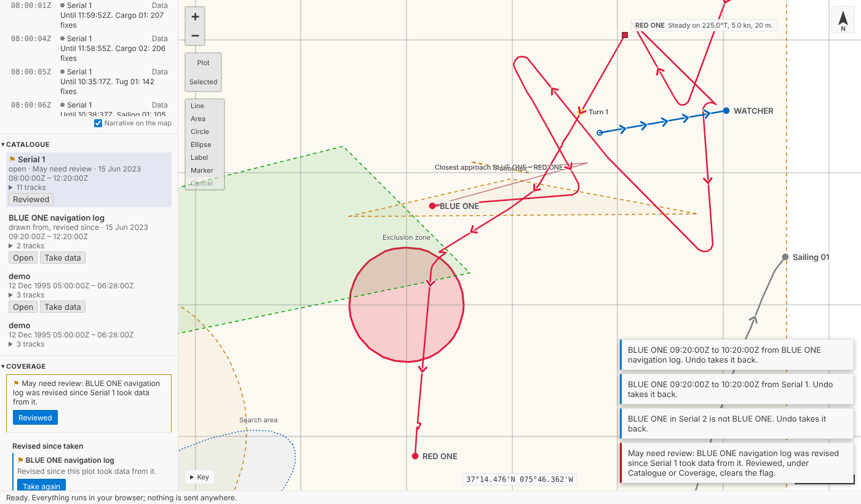Click the status bar Ready message
The height and width of the screenshot is (504, 861).
(x=121, y=498)
